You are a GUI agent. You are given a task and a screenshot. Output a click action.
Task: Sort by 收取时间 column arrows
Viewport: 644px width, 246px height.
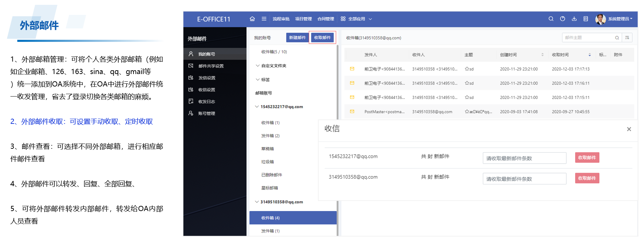(x=590, y=55)
